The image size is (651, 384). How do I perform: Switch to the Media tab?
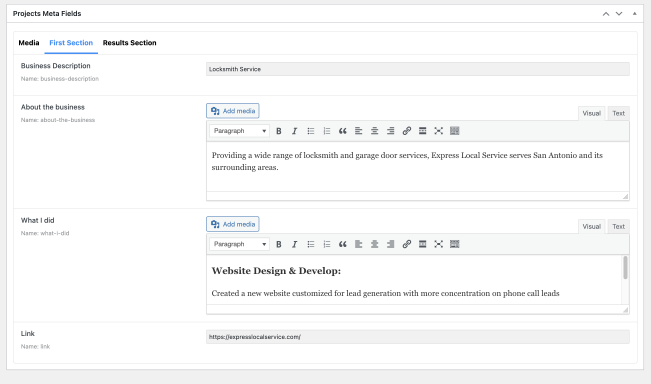(29, 43)
